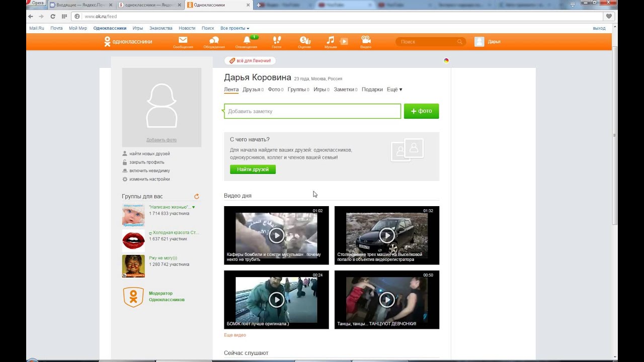
Task: Click Модератор Одноклассников shield icon
Action: point(133,297)
